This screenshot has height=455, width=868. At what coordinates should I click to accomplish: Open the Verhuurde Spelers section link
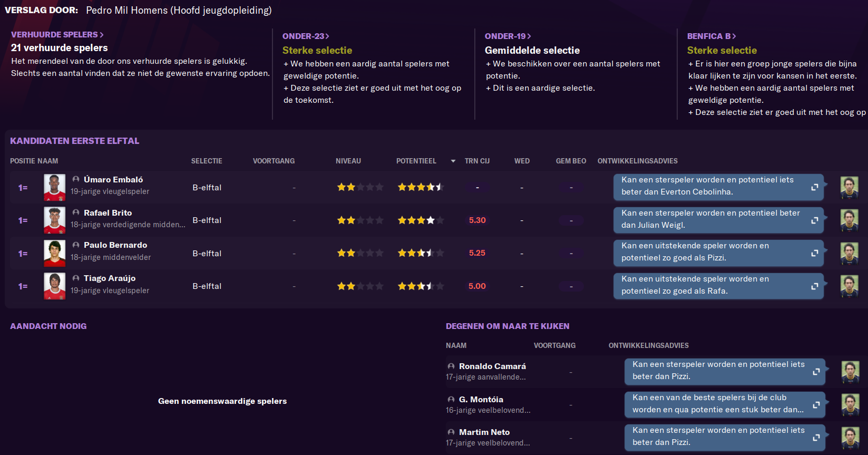pos(57,35)
